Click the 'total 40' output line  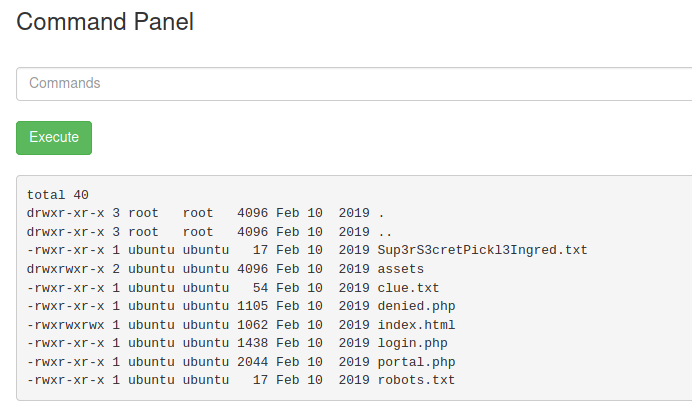[58, 195]
